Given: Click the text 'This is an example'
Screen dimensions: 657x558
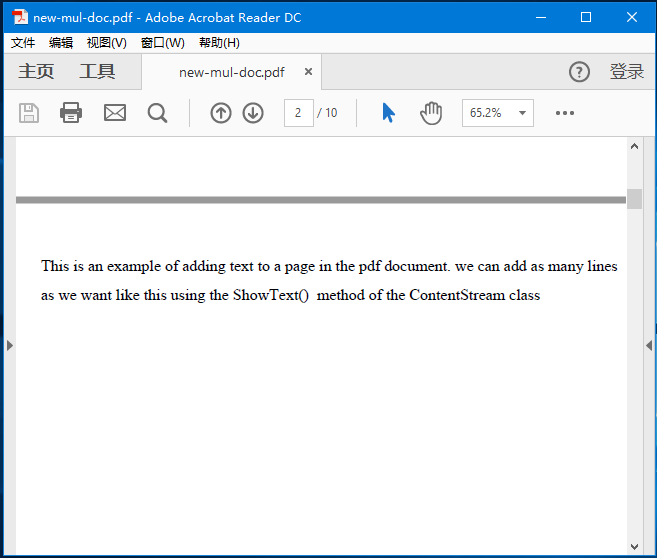Looking at the screenshot, I should (101, 266).
